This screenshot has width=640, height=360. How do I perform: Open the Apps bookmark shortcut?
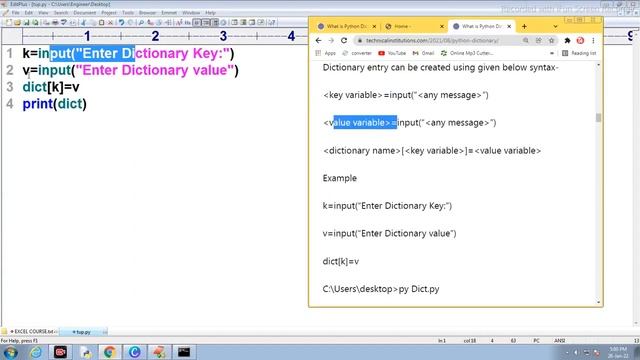coord(326,53)
